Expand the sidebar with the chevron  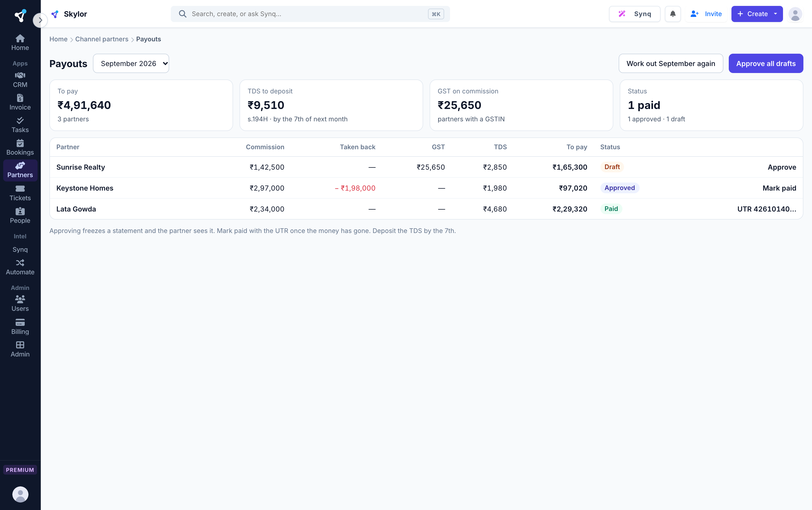point(40,20)
